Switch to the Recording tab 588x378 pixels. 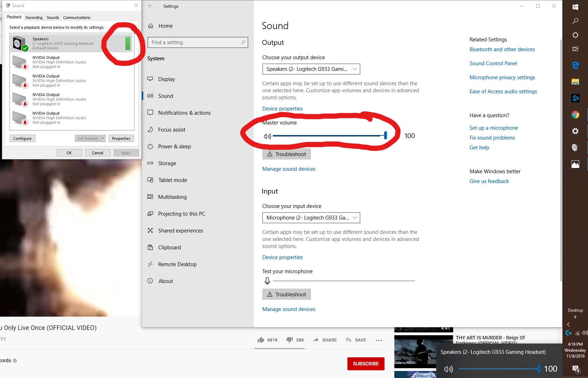point(34,18)
